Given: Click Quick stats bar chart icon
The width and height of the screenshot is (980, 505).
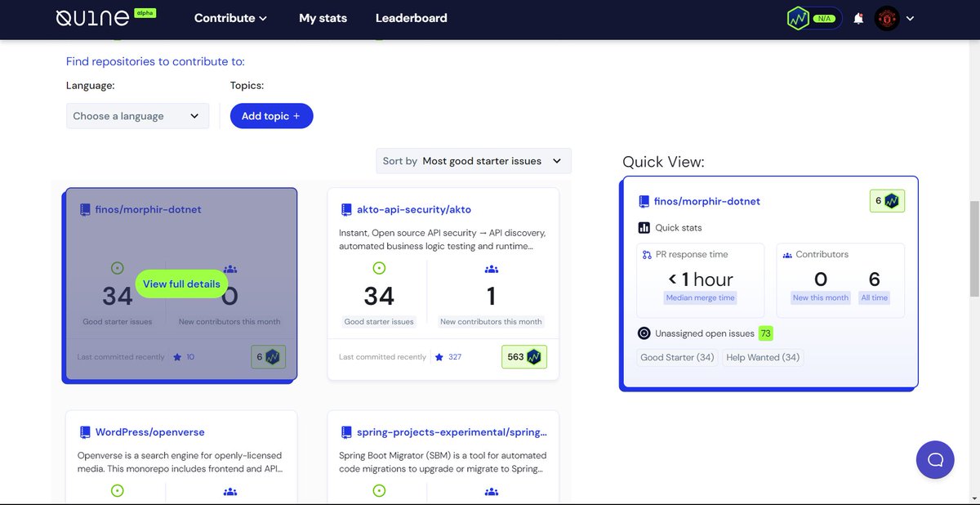Looking at the screenshot, I should [x=644, y=228].
